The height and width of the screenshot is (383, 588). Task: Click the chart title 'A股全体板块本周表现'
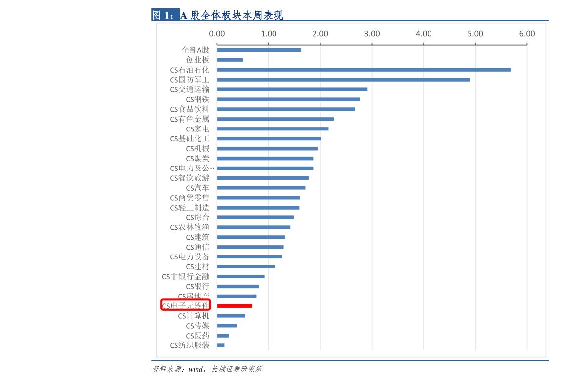(x=231, y=15)
